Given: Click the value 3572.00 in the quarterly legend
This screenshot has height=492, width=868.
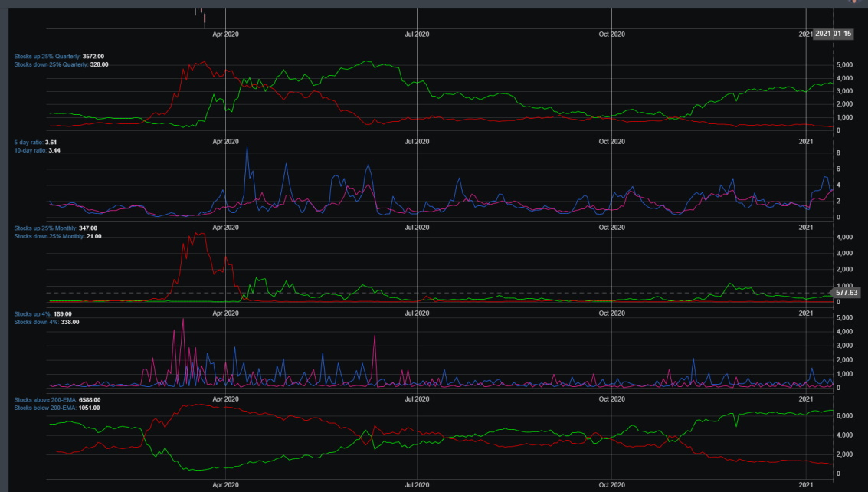Looking at the screenshot, I should click(93, 57).
